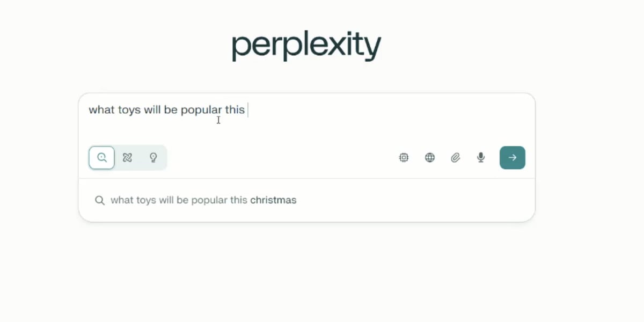Click the magnifier icon beside the suggestion
Screen dimensions: 644x322
[x=99, y=200]
